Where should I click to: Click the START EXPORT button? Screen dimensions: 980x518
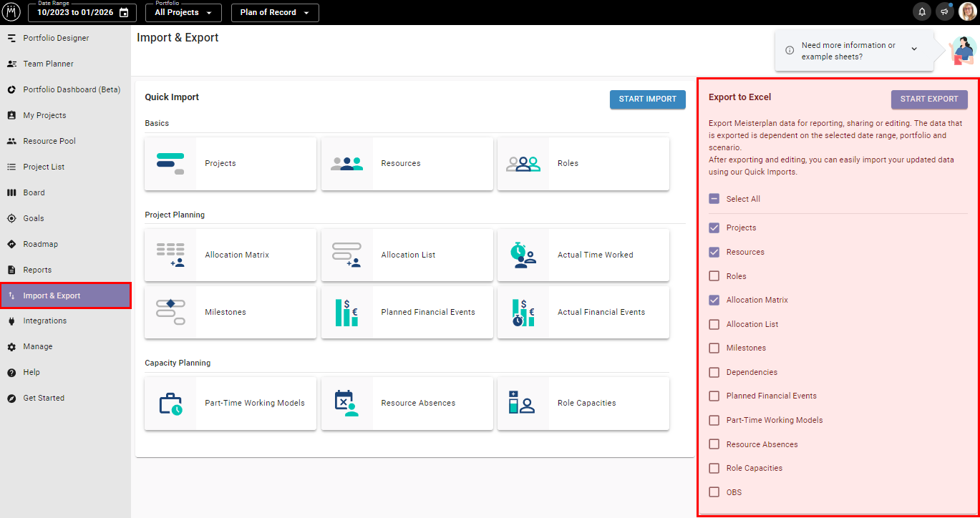[x=929, y=99]
